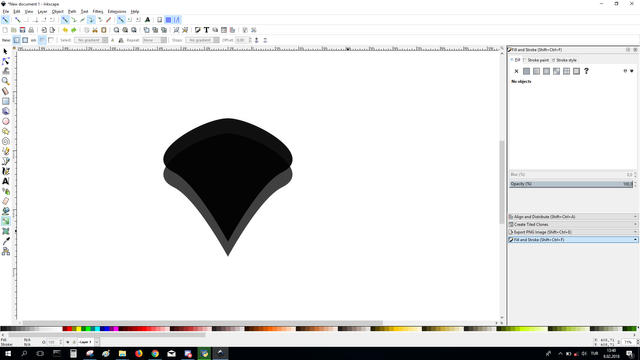Toggle snap to grids

(168, 20)
